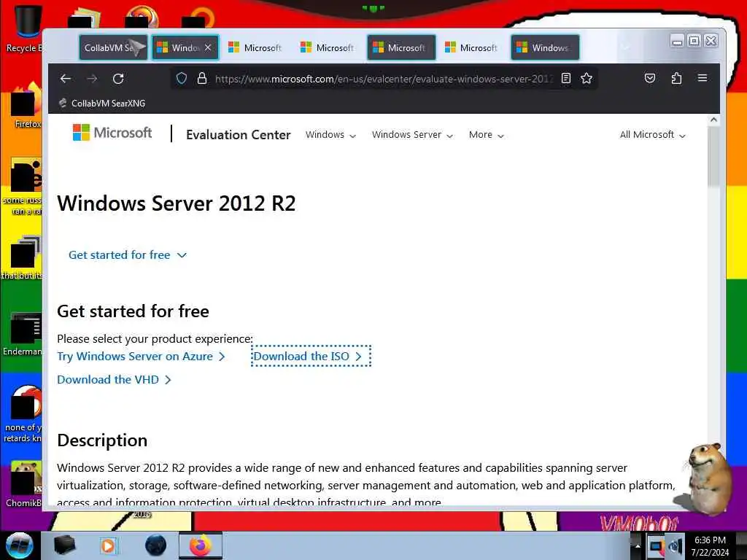The image size is (747, 560).
Task: Open the tracking protection shield icon
Action: [182, 78]
